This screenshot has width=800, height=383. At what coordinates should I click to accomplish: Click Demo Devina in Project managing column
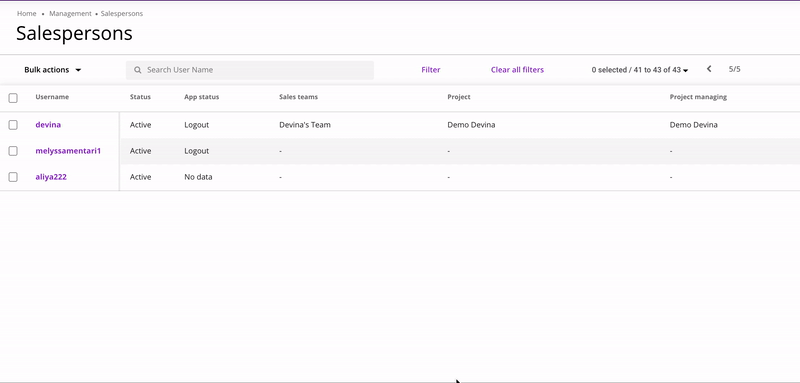pos(693,125)
